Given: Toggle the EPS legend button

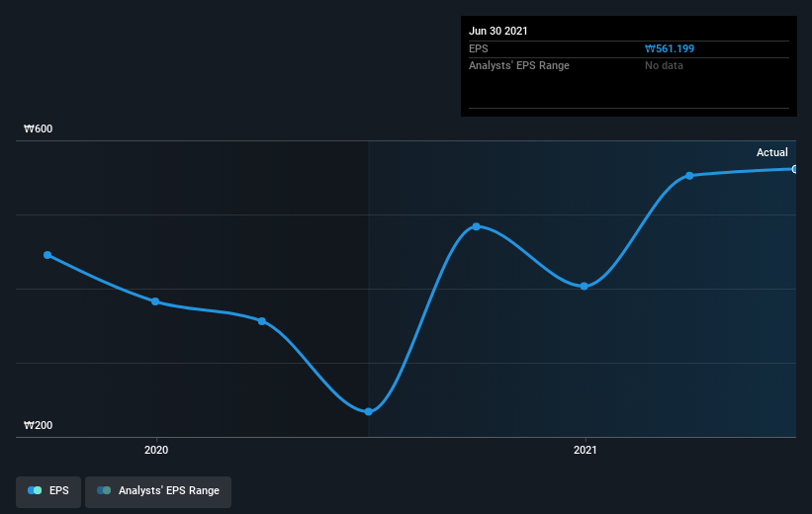Looking at the screenshot, I should [48, 491].
